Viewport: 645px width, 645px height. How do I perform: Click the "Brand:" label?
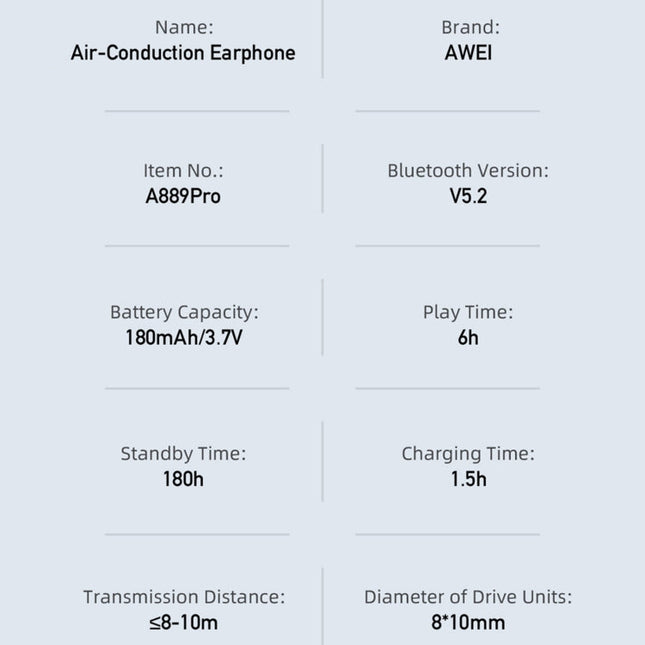(x=469, y=28)
